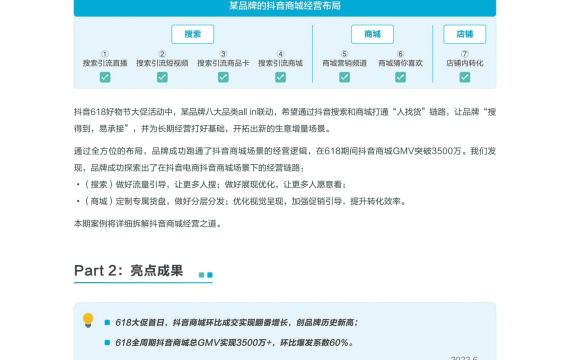Click the 店铺 box label
This screenshot has height=360, width=570.
pyautogui.click(x=465, y=34)
